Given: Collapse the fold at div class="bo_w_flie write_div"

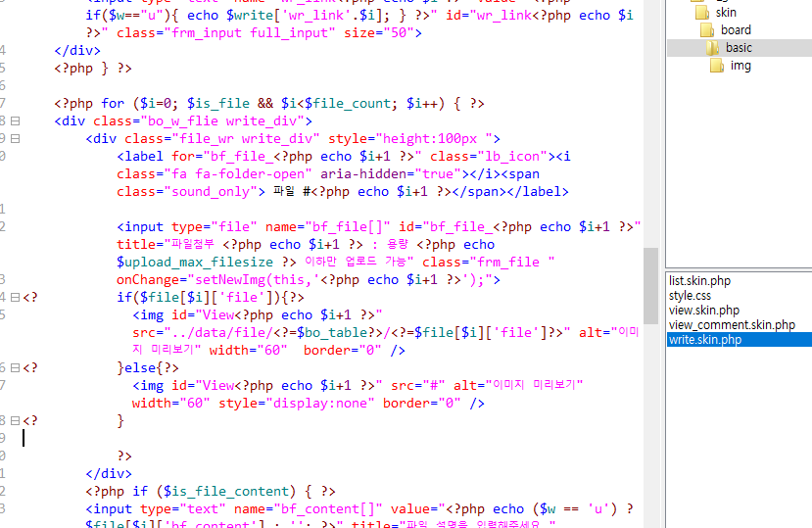Looking at the screenshot, I should (16, 121).
